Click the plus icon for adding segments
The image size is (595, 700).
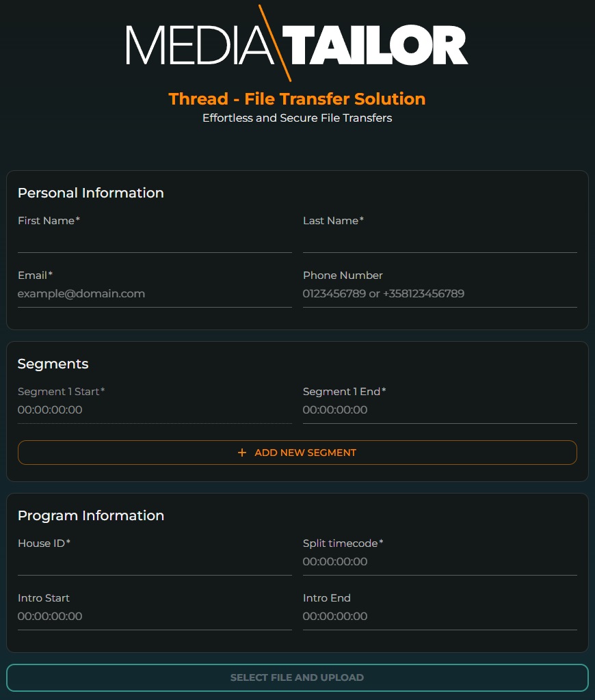(x=241, y=453)
